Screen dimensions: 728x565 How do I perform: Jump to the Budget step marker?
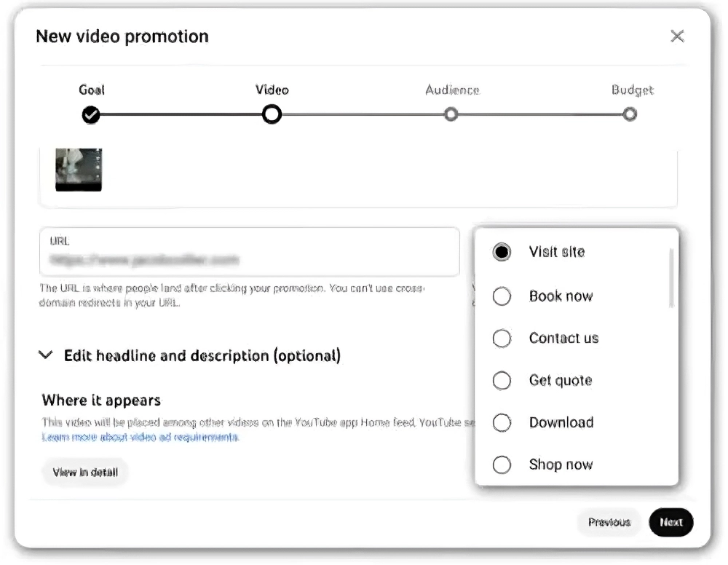point(630,114)
